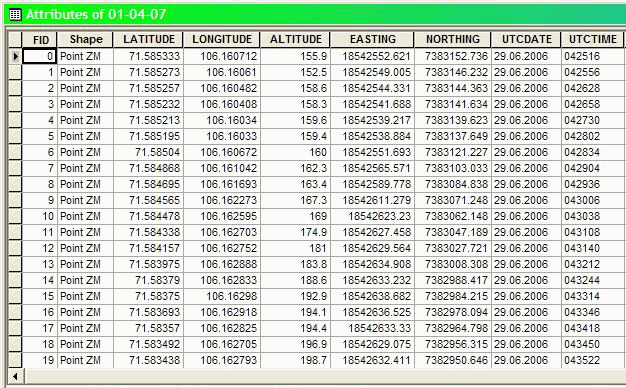Select the row selector for FID 0
This screenshot has height=388, width=626.
(15, 56)
